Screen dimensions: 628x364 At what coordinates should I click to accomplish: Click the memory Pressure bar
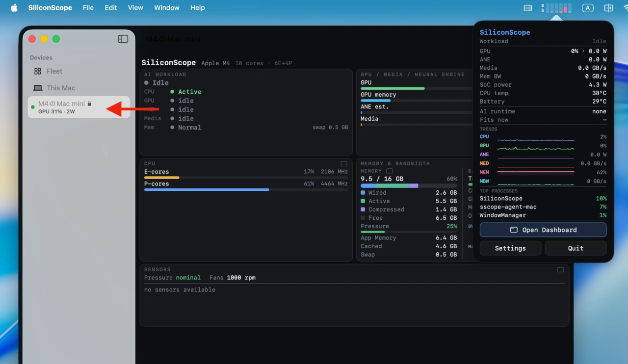point(409,232)
